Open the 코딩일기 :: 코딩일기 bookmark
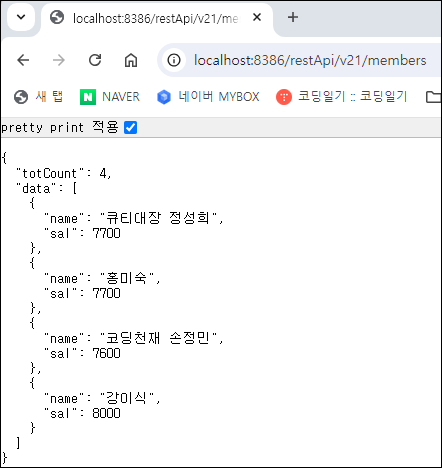This screenshot has width=442, height=468. [x=342, y=97]
